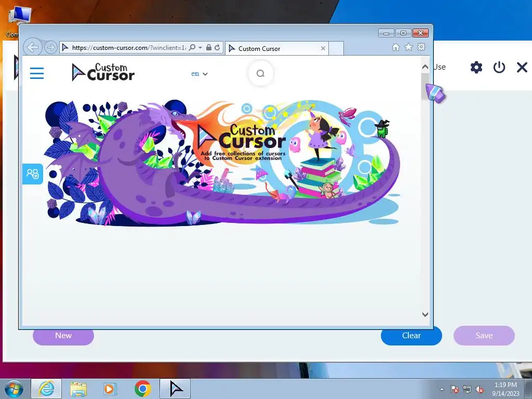Viewport: 532px width, 399px height.
Task: Expand the 'en' language dropdown
Action: pyautogui.click(x=199, y=74)
